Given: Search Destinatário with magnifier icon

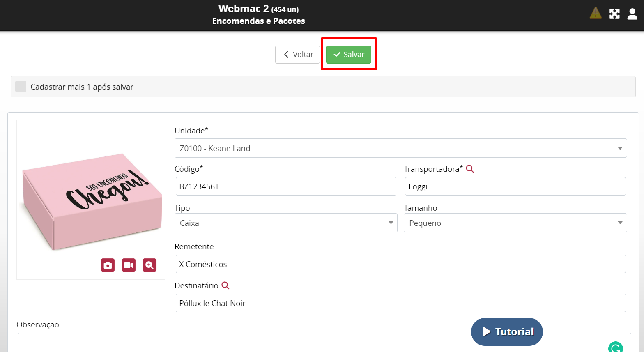Looking at the screenshot, I should point(225,285).
